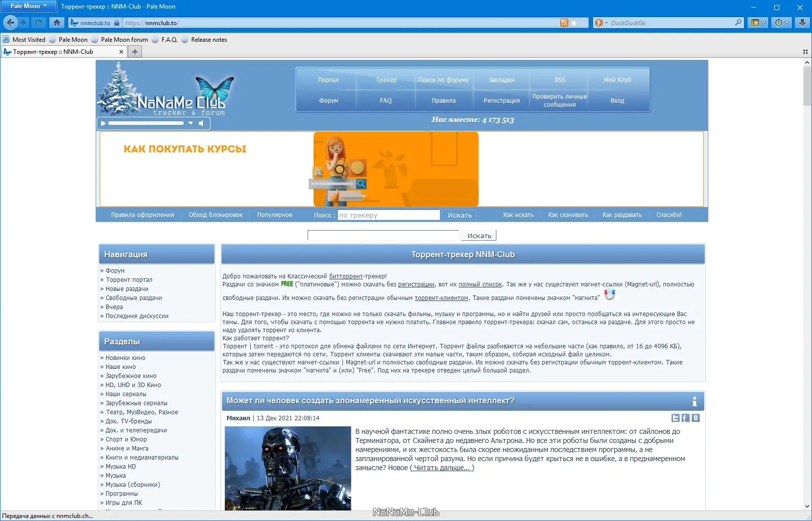The height and width of the screenshot is (521, 812).
Task: Select the Портал menu item
Action: (328, 80)
